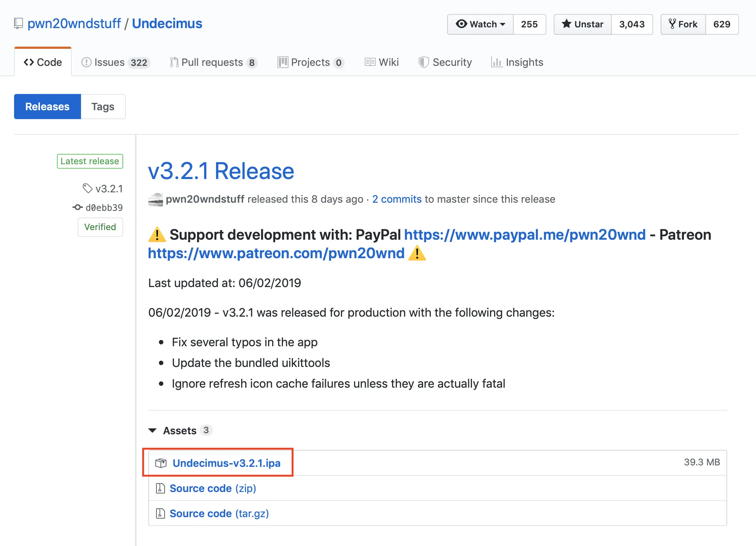Open the Issues tab
Image resolution: width=756 pixels, height=546 pixels.
coord(115,62)
